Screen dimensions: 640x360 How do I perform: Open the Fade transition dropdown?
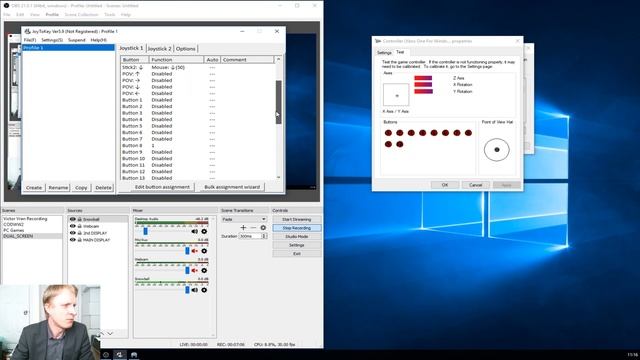244,219
